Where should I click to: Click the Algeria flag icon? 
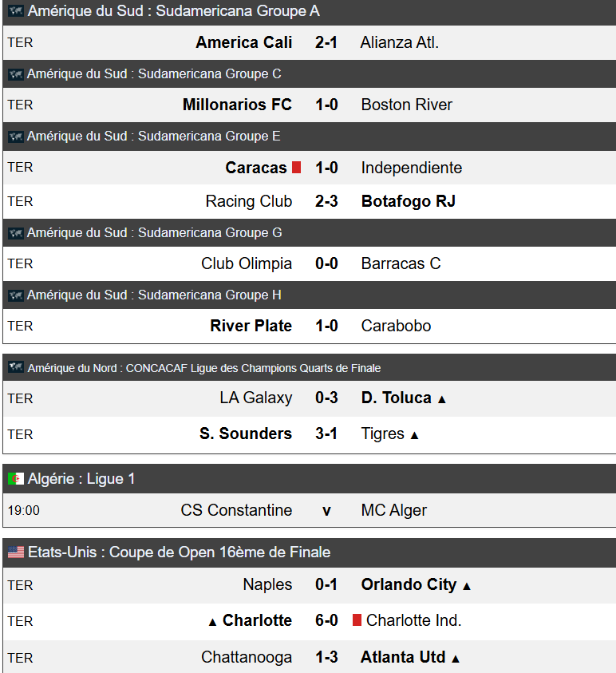point(16,479)
